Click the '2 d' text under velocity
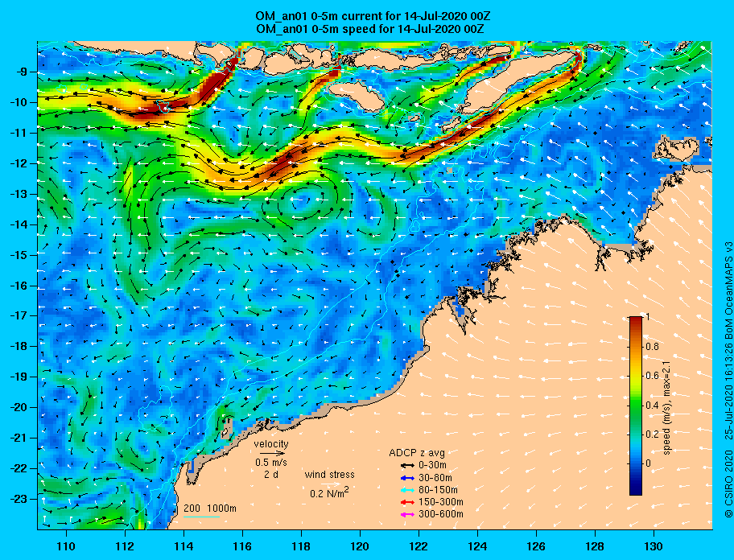734x560 pixels. [271, 474]
